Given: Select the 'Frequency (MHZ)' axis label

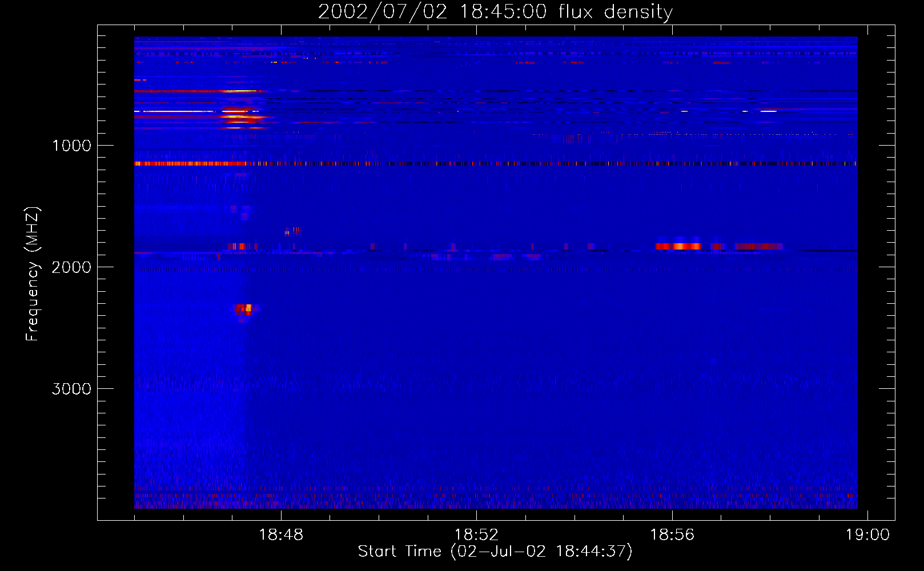Looking at the screenshot, I should pos(33,274).
